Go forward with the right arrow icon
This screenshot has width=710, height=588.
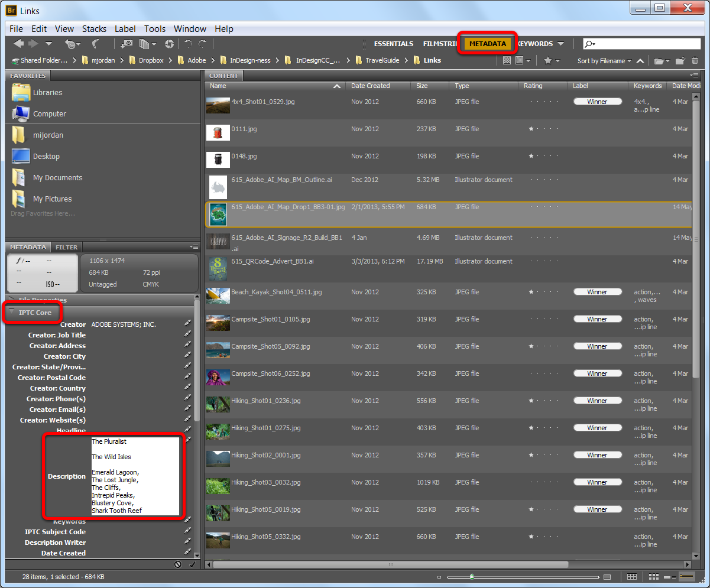33,44
